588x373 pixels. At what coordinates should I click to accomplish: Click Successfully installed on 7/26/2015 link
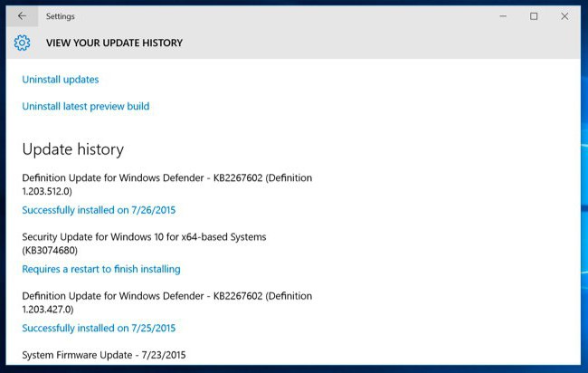[99, 210]
